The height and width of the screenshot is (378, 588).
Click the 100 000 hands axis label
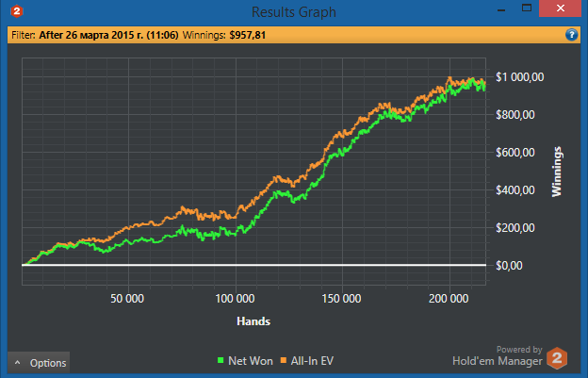click(235, 299)
